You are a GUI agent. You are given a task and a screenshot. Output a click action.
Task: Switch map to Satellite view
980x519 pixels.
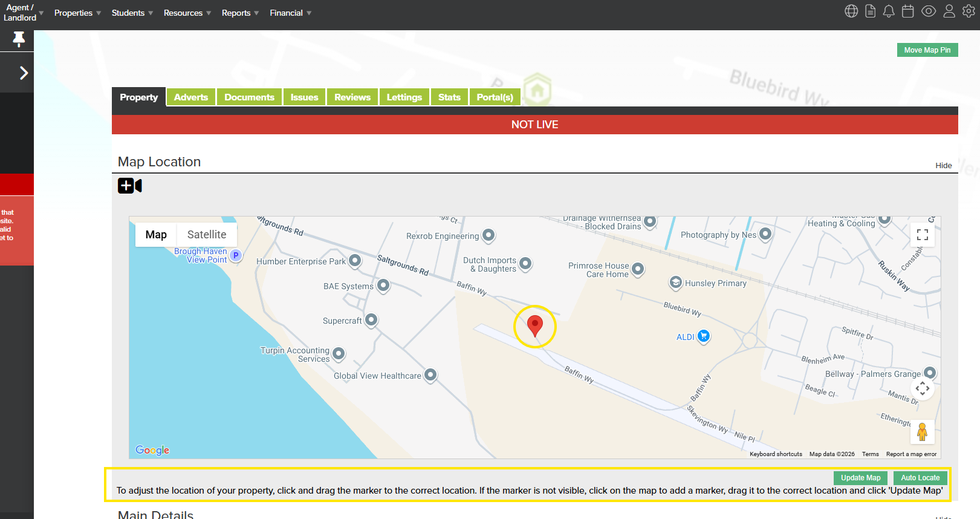207,235
